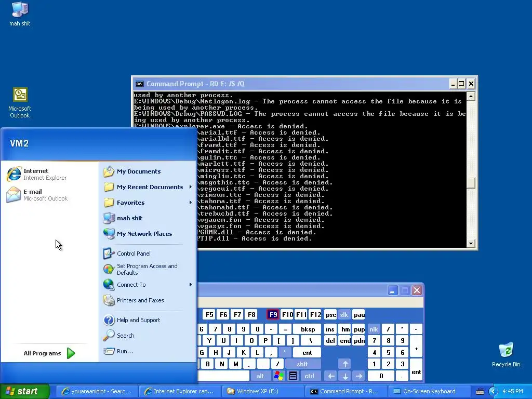Click the del key on On-Screen Keyboard
The width and height of the screenshot is (532, 399).
(x=330, y=341)
